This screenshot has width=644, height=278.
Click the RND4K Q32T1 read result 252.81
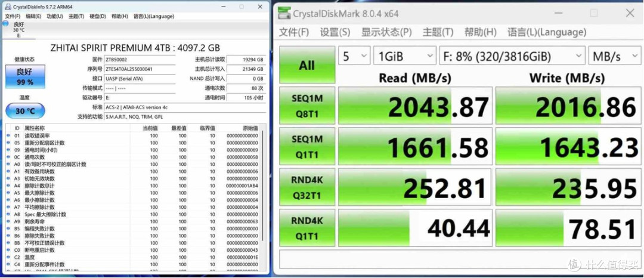[415, 187]
